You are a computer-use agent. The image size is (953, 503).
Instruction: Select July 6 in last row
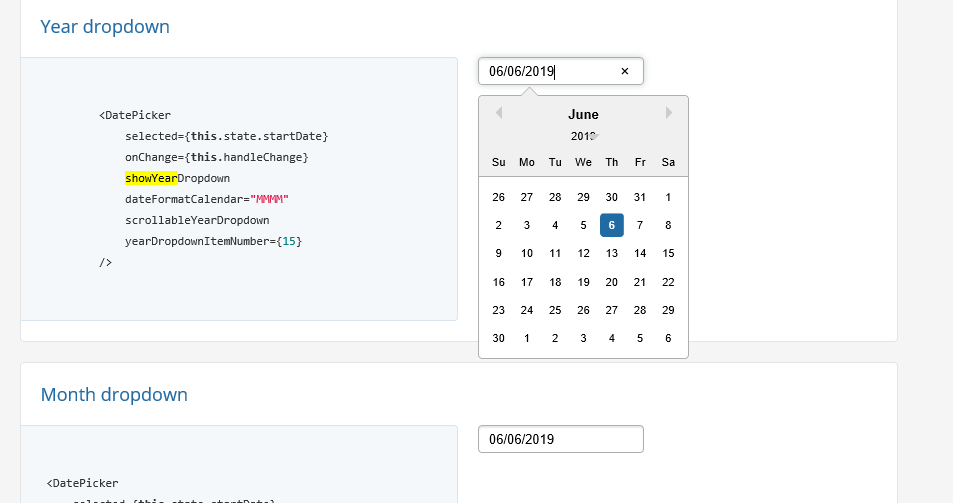[668, 338]
